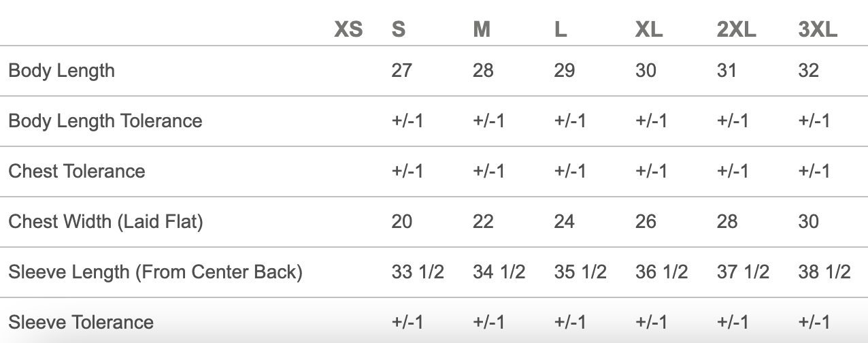Image resolution: width=868 pixels, height=343 pixels.
Task: Click Sleeve Length (From Center Back) label
Action: (155, 272)
